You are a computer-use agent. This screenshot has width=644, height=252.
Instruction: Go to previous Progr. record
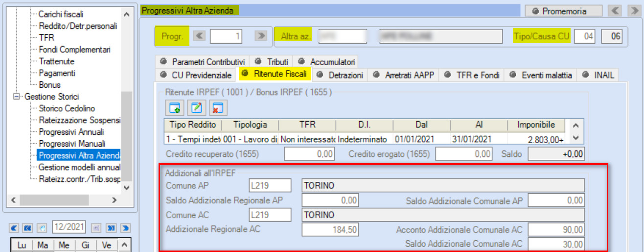click(199, 35)
